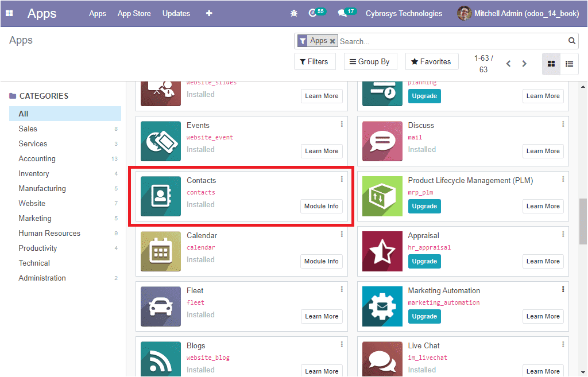Open Cybrosys Technologies company switcher
Screen dimensions: 588x377
404,14
